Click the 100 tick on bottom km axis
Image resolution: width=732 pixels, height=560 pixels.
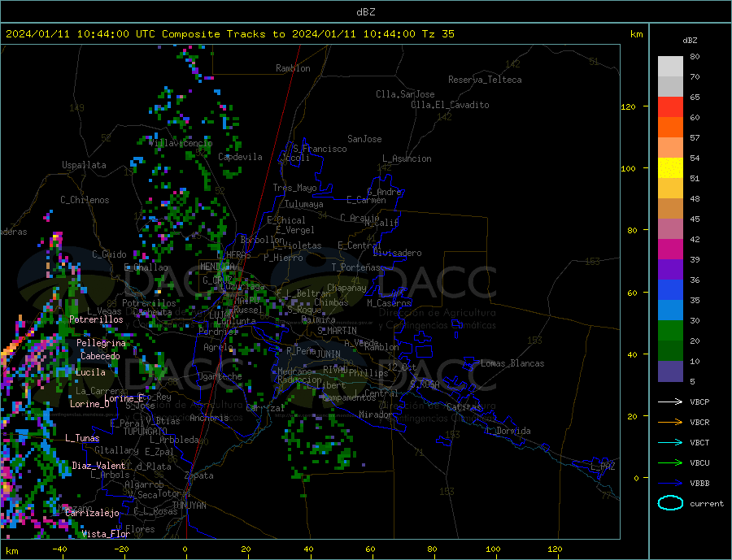tap(494, 549)
